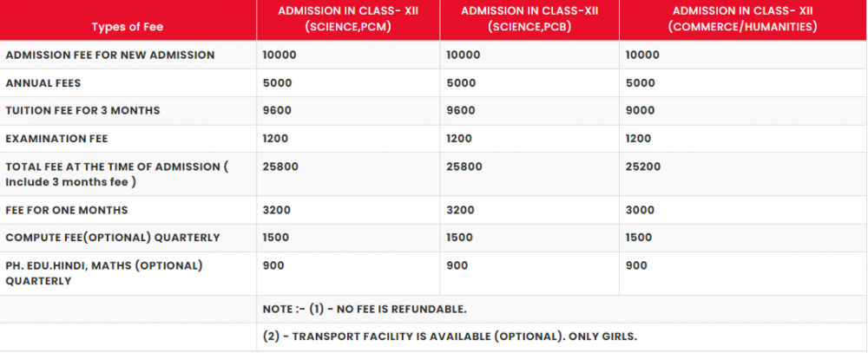The width and height of the screenshot is (868, 353).
Task: Select the Science PCM admission column header
Action: [x=348, y=18]
